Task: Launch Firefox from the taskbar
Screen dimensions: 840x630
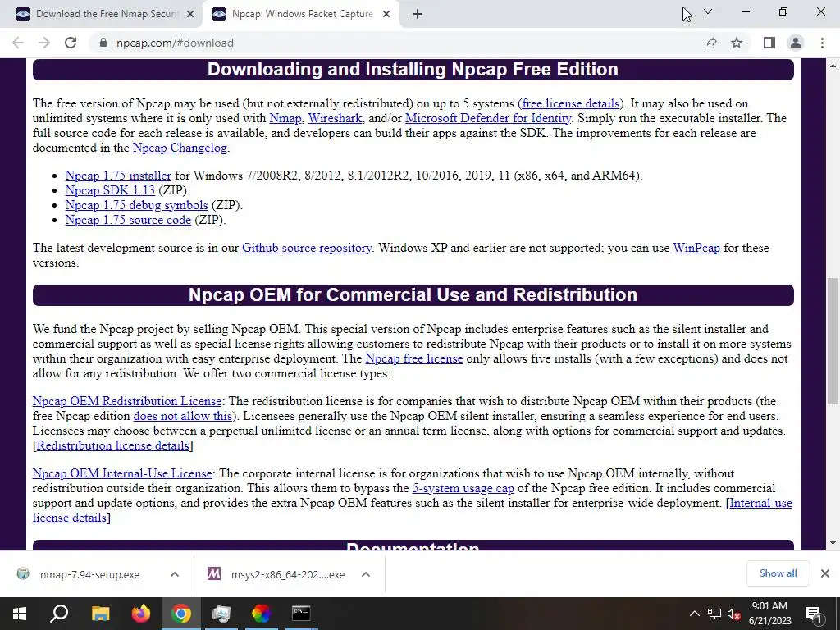Action: (141, 614)
